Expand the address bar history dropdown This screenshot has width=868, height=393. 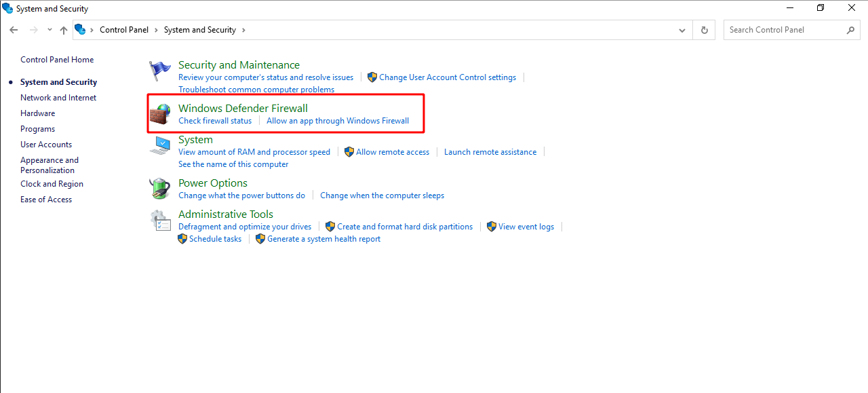point(682,30)
